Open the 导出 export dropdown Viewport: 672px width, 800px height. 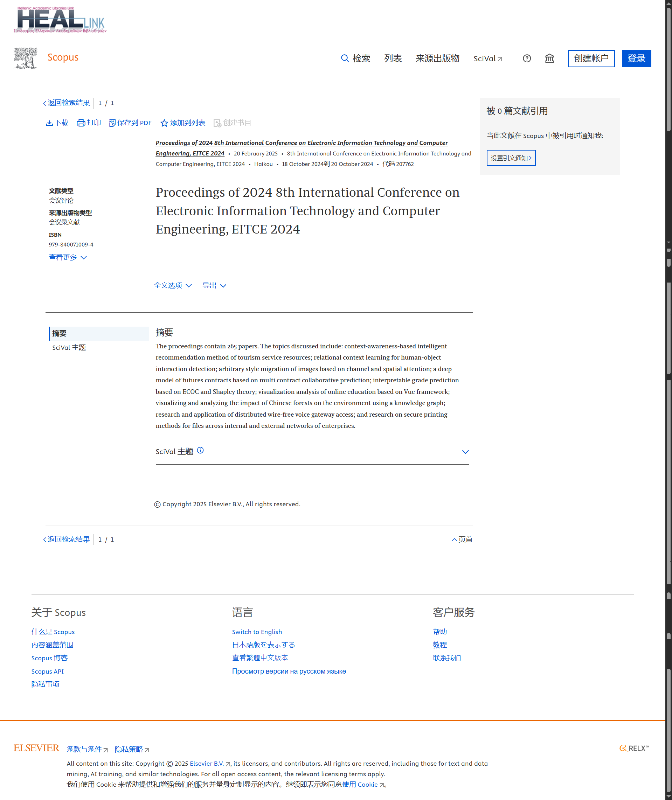coord(214,285)
